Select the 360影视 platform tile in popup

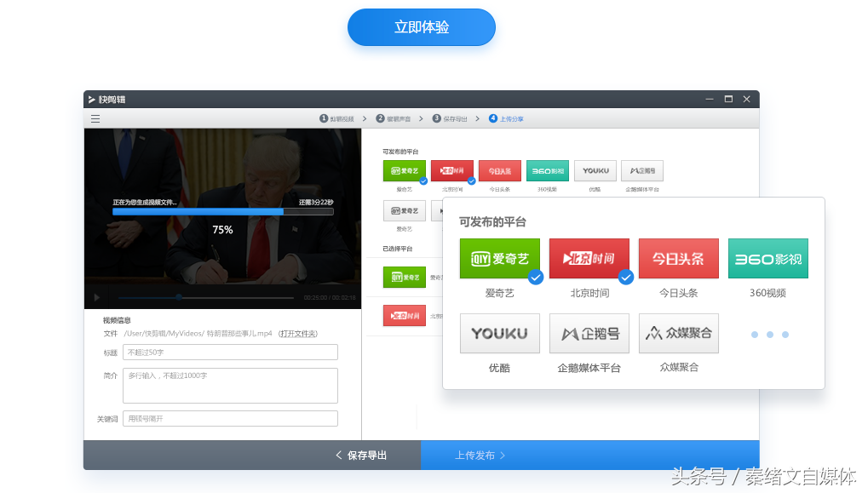(767, 259)
